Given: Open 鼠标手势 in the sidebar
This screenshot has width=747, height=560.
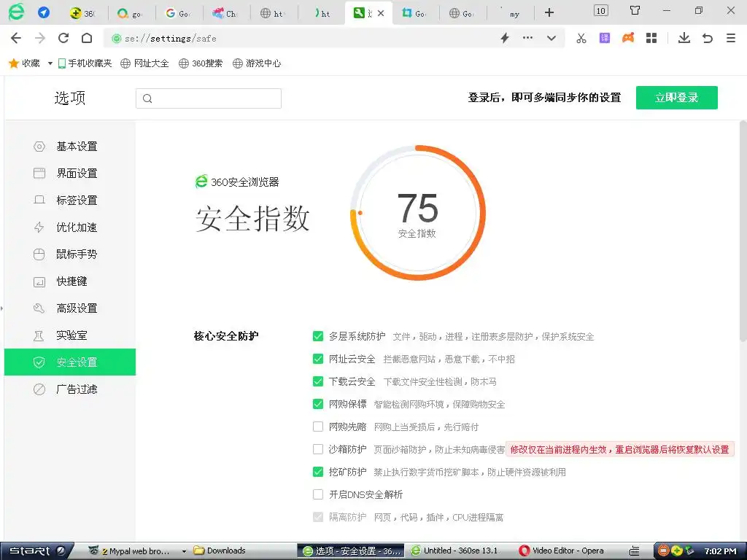Looking at the screenshot, I should point(70,254).
